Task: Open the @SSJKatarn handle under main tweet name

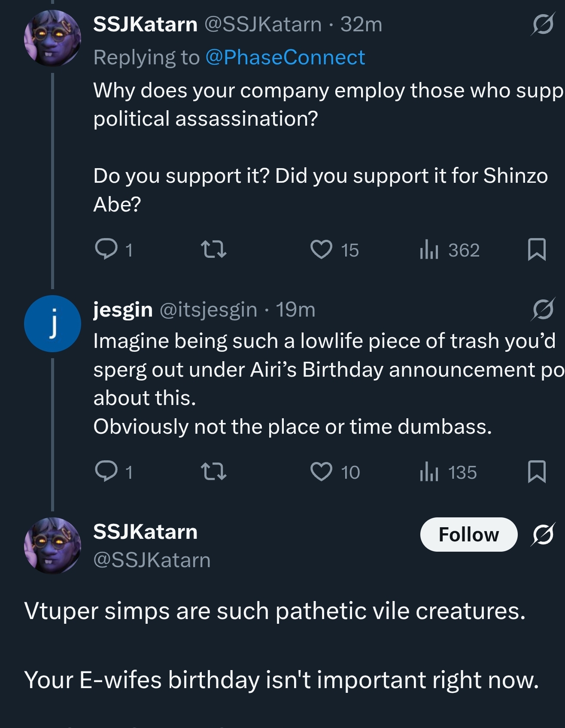Action: tap(152, 560)
